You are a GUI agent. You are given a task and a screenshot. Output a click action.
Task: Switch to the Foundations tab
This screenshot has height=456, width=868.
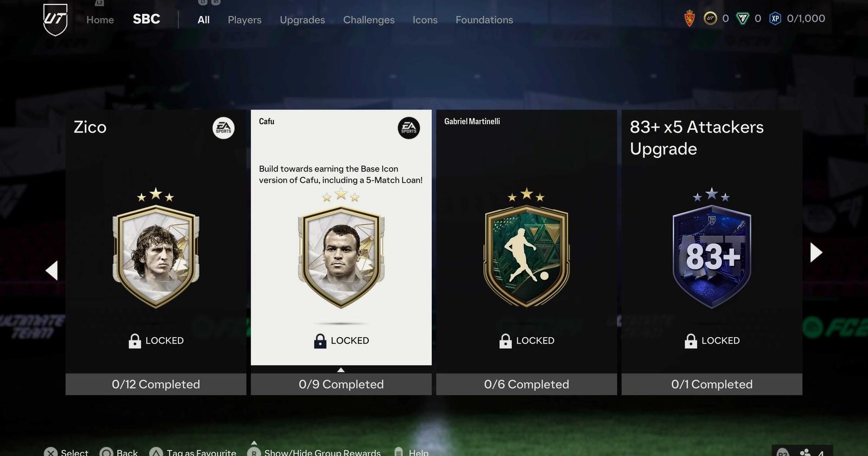[x=484, y=20]
